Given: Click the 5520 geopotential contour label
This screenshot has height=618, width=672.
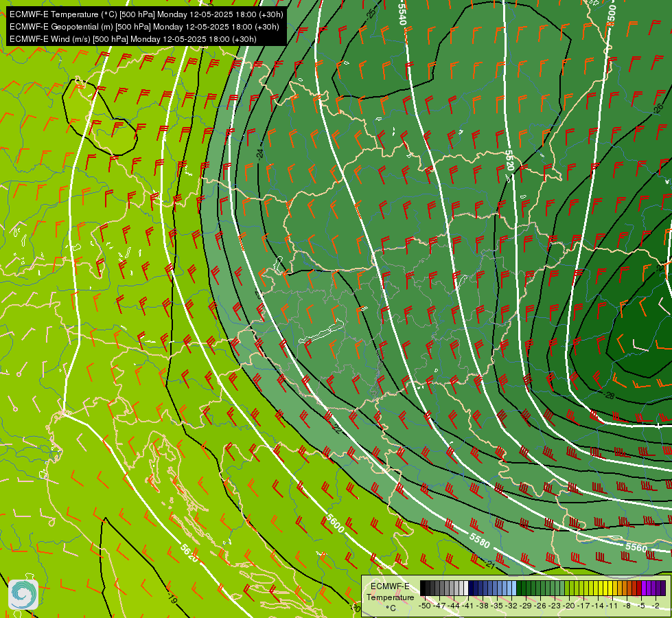Looking at the screenshot, I should [x=509, y=160].
